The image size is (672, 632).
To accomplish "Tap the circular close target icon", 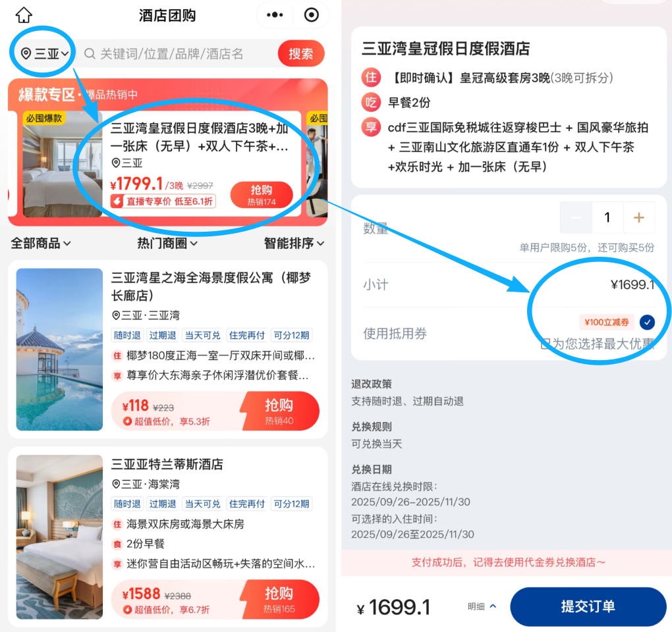I will tap(312, 15).
